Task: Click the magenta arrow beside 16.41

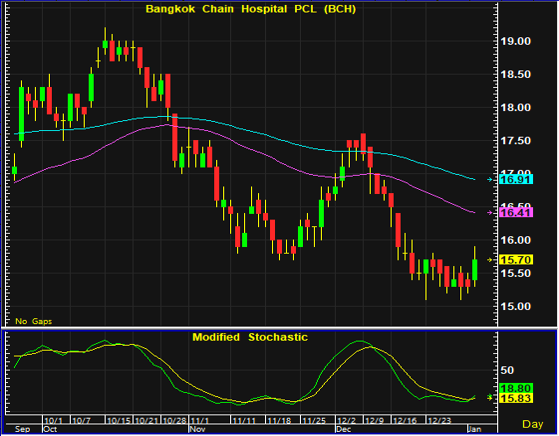Action: pyautogui.click(x=490, y=213)
